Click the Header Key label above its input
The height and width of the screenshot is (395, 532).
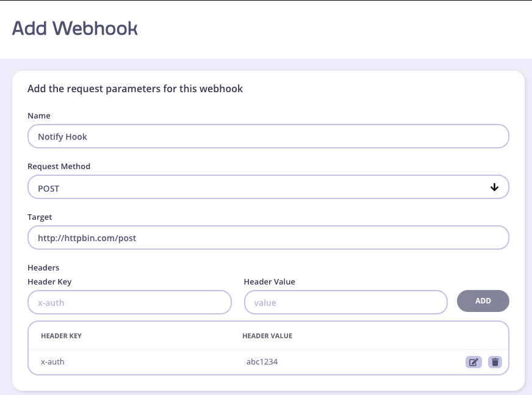(x=49, y=281)
